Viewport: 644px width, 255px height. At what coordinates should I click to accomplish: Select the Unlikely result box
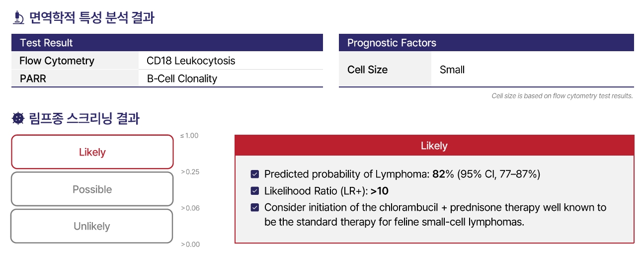tap(92, 226)
